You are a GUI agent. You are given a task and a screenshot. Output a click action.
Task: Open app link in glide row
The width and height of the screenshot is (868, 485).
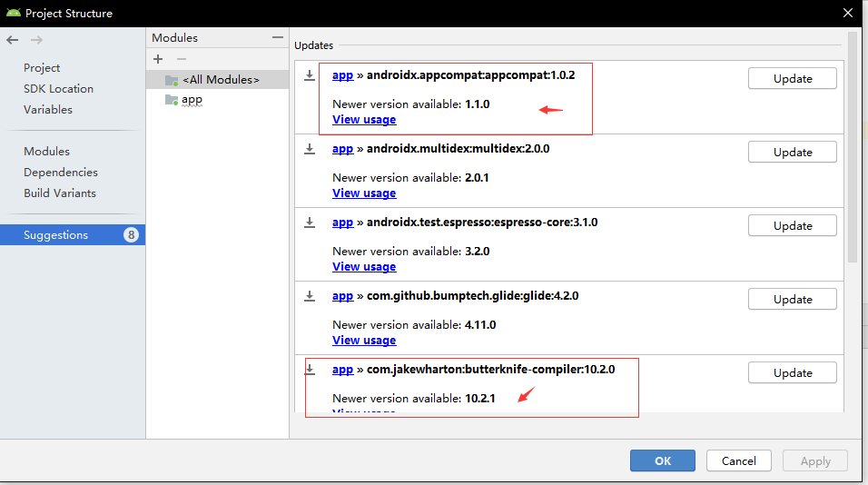[x=342, y=296]
